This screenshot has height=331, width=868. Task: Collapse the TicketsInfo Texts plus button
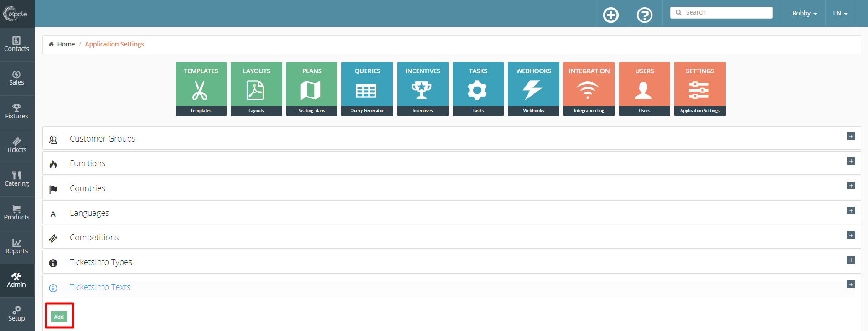[x=851, y=285]
